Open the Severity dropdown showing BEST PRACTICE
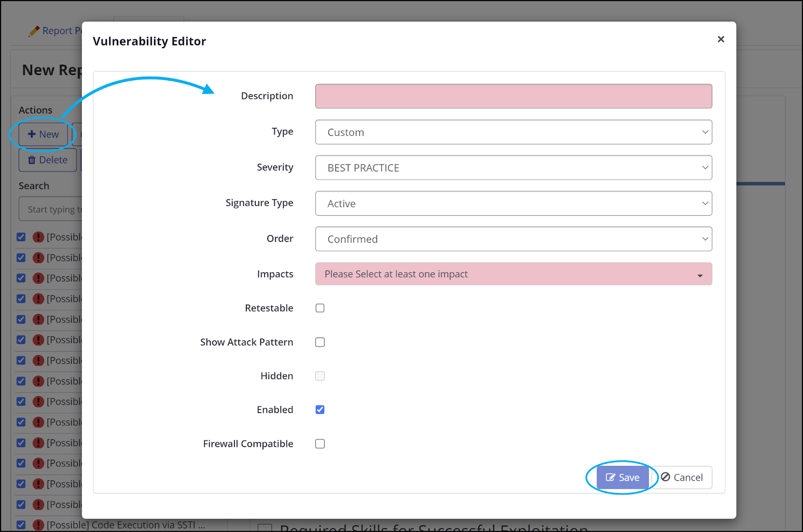This screenshot has height=532, width=803. click(513, 167)
